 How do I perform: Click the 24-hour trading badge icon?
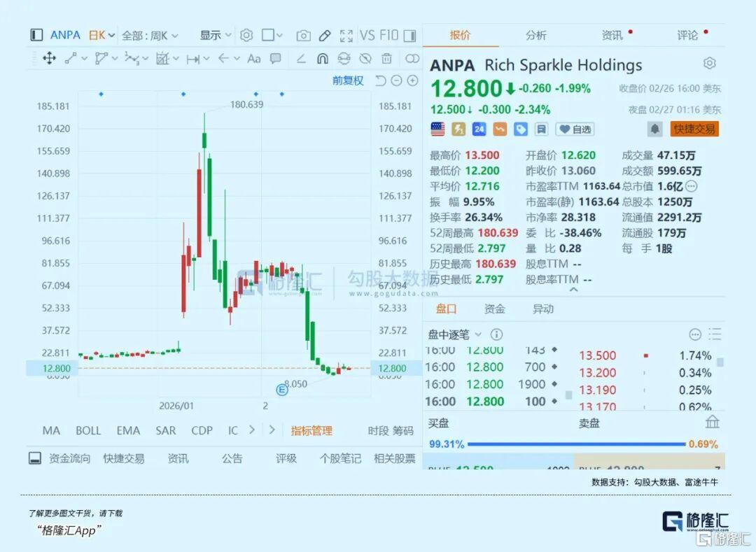coord(478,129)
